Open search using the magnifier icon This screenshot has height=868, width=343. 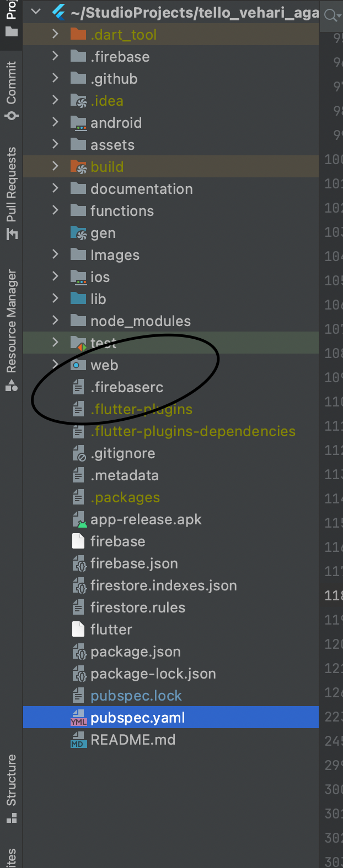(x=331, y=15)
